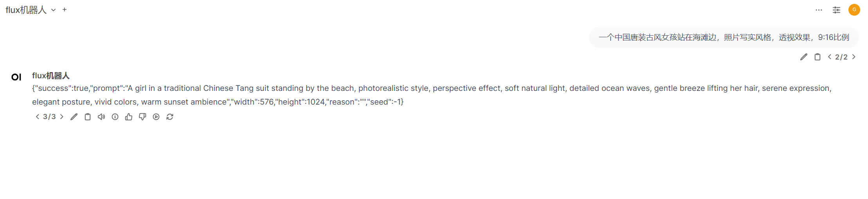Edit the user prompt message
The height and width of the screenshot is (199, 868).
pos(804,57)
